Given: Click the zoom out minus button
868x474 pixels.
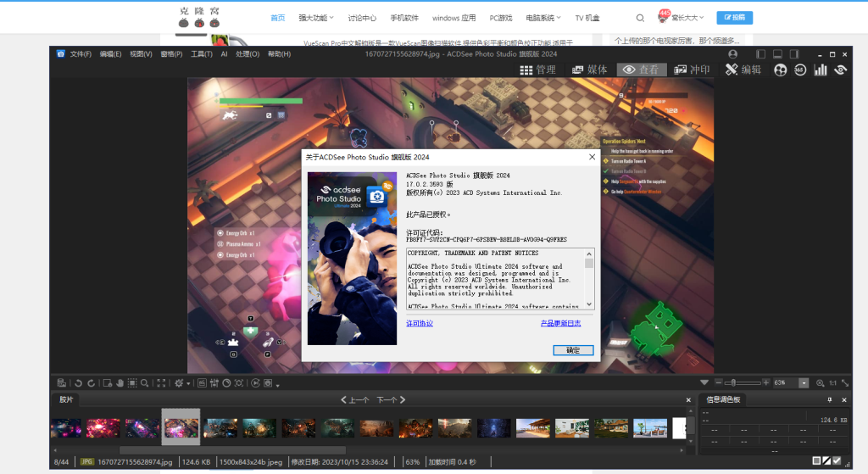Looking at the screenshot, I should [x=719, y=382].
